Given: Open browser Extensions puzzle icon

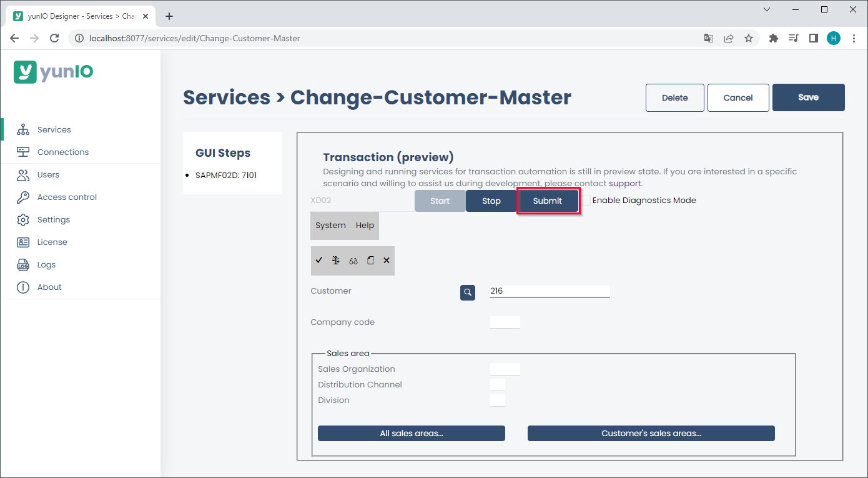Looking at the screenshot, I should click(x=774, y=38).
